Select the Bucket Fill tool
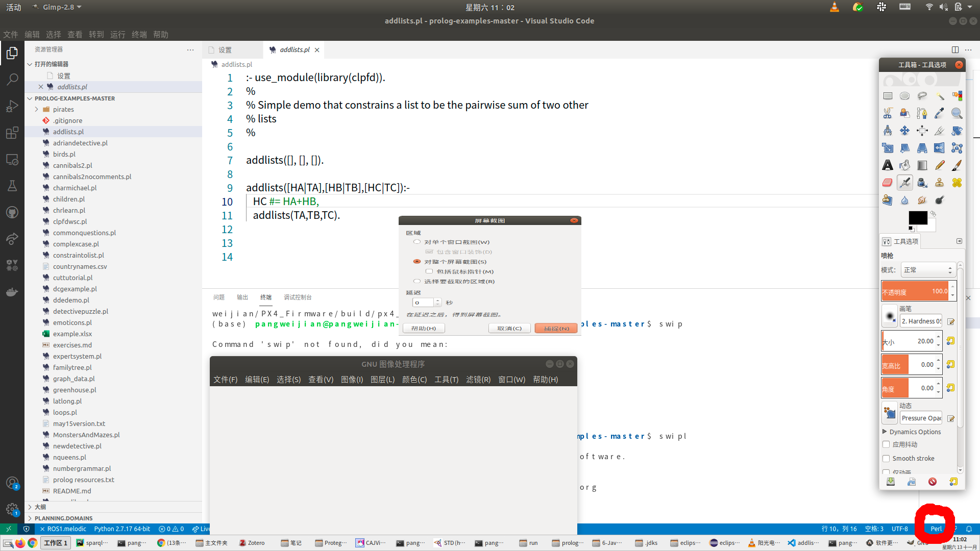980x551 pixels. 905,165
